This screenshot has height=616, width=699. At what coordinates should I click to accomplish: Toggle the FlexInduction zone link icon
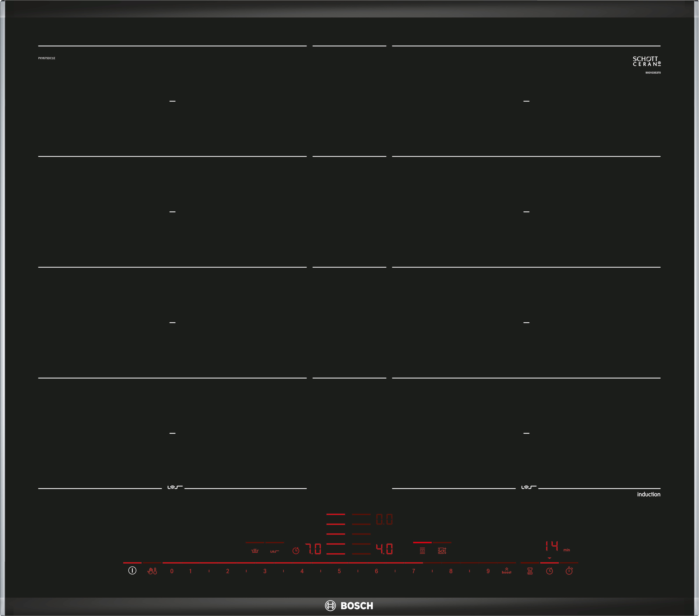coord(422,550)
